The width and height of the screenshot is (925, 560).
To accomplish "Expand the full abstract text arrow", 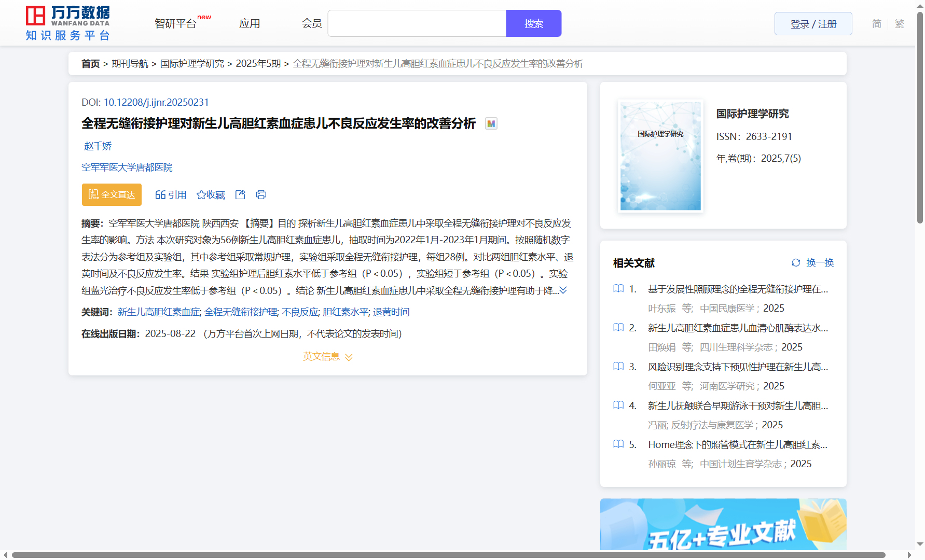I will 563,290.
